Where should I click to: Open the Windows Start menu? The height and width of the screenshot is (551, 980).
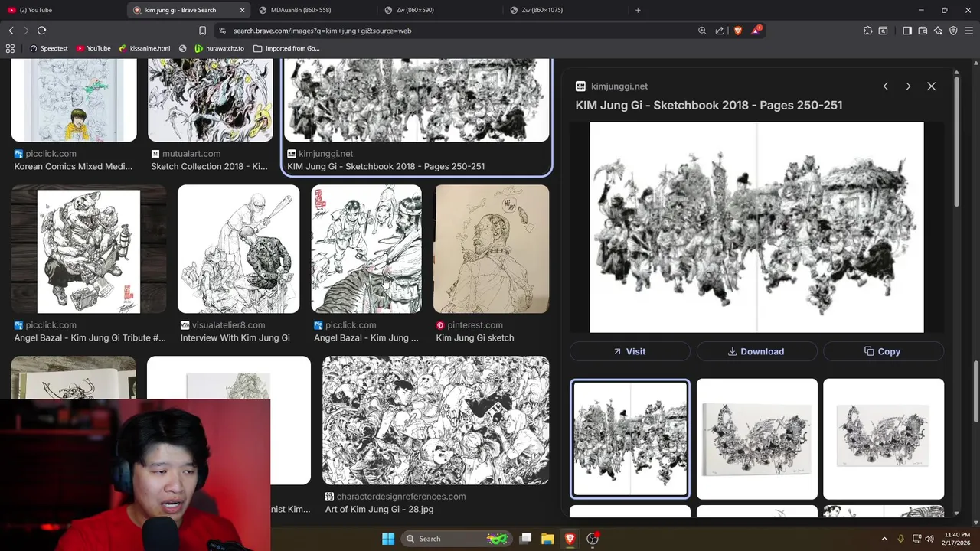pyautogui.click(x=388, y=539)
